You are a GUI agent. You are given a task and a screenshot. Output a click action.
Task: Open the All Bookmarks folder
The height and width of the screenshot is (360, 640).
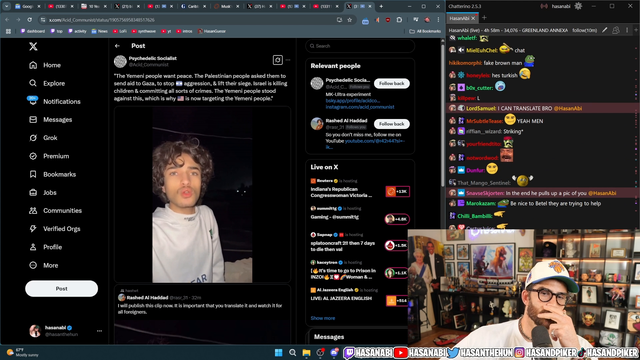[425, 31]
